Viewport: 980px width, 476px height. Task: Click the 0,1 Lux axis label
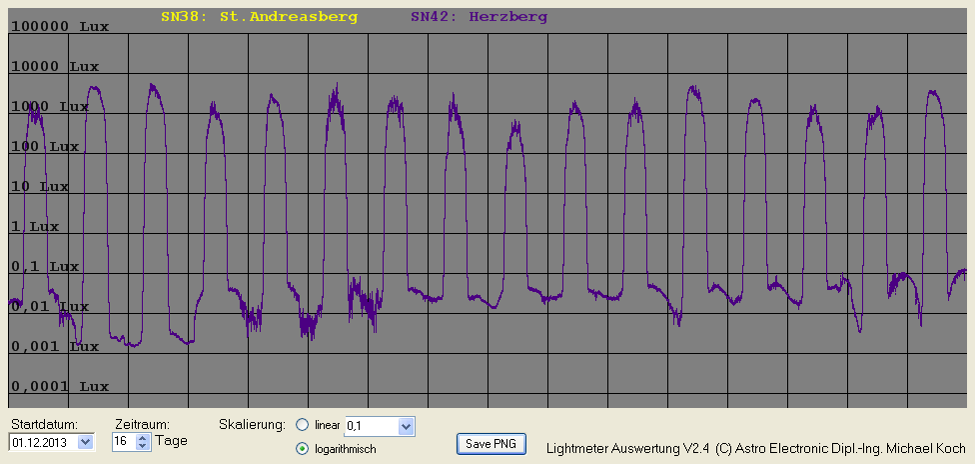tap(45, 266)
